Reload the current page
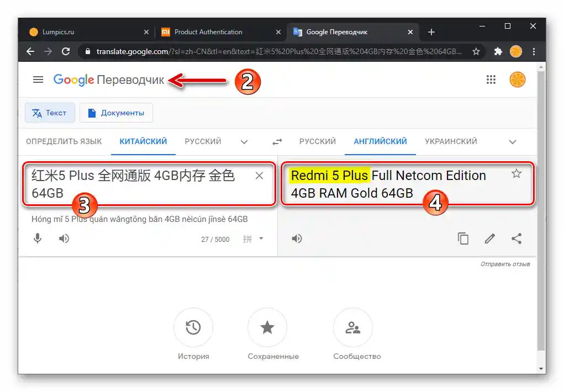The image size is (564, 392). (66, 51)
